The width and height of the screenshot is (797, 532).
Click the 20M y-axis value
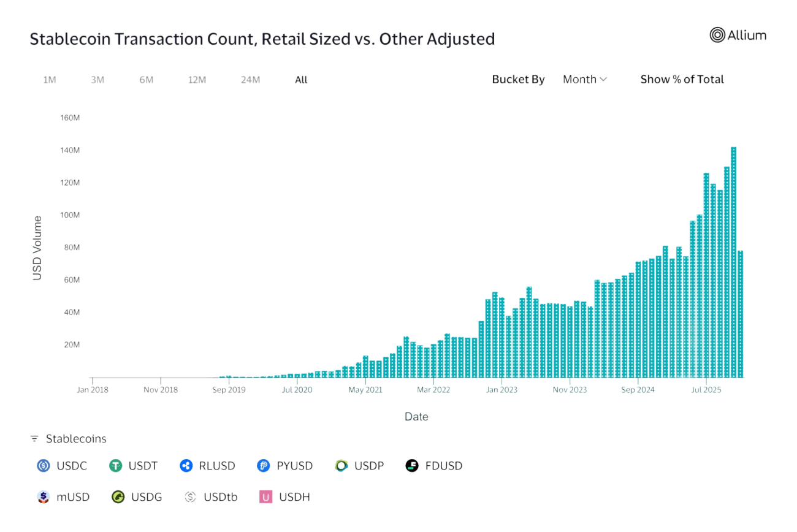click(71, 344)
